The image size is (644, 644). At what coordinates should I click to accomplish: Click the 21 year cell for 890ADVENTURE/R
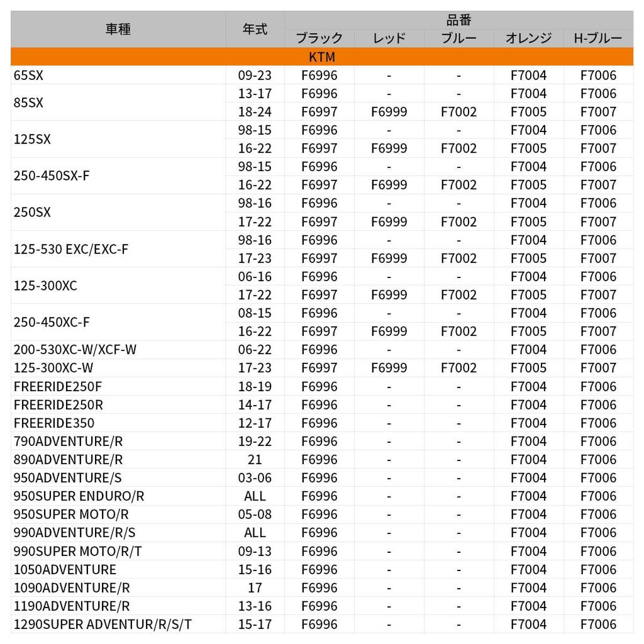point(255,459)
